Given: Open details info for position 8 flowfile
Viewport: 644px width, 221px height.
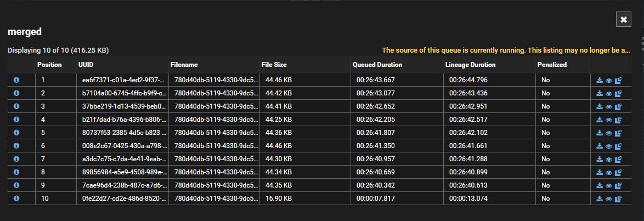Looking at the screenshot, I should (16, 172).
